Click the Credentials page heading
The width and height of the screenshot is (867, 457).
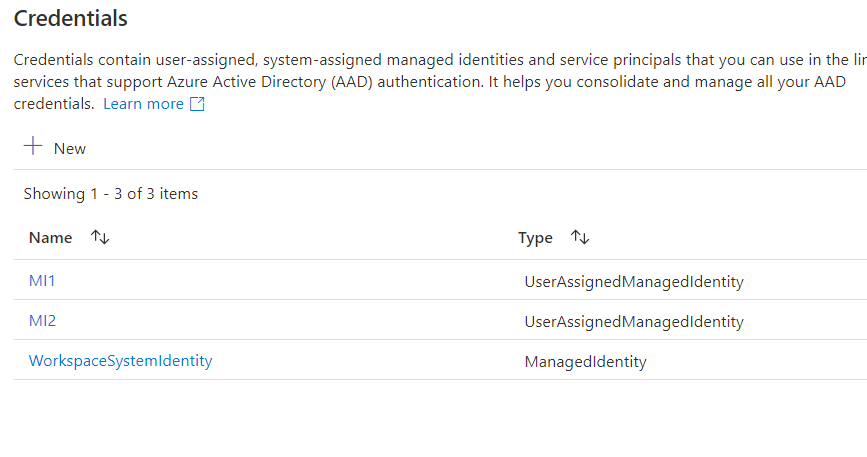click(70, 18)
